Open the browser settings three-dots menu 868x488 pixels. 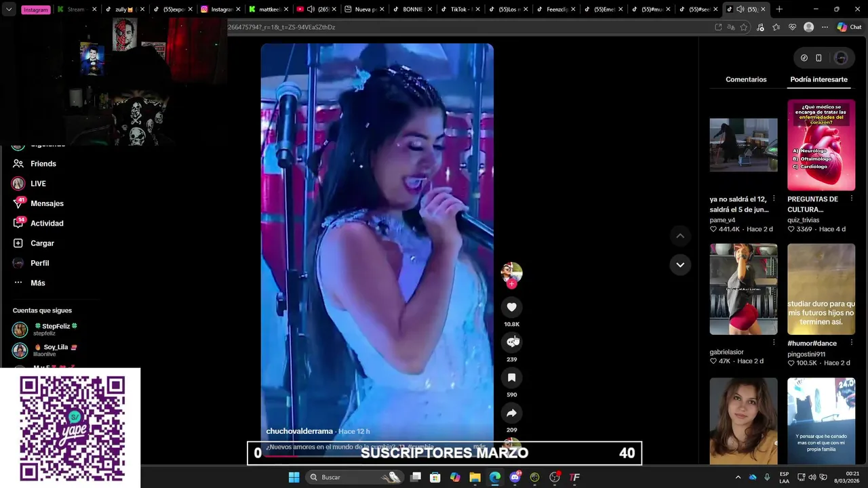[x=825, y=27]
